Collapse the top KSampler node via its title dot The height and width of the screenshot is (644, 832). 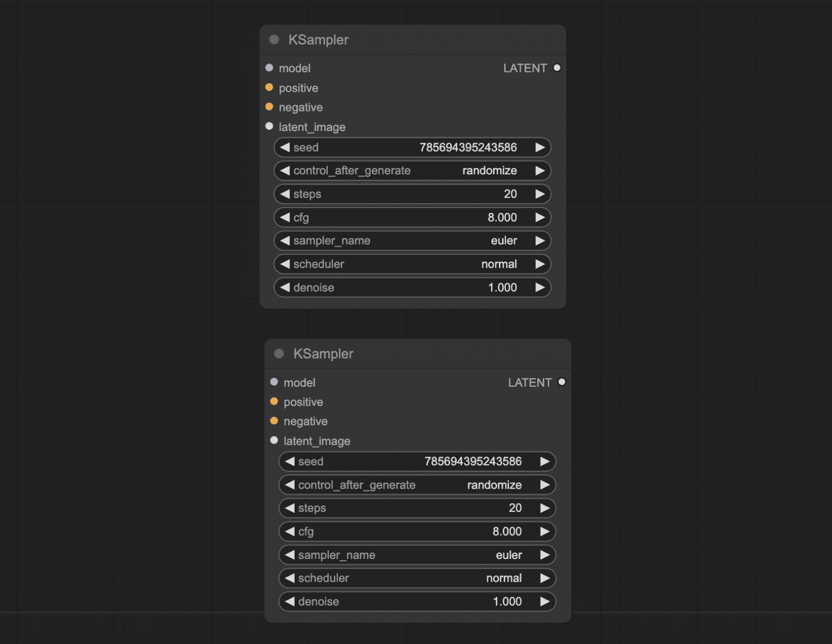click(x=274, y=40)
